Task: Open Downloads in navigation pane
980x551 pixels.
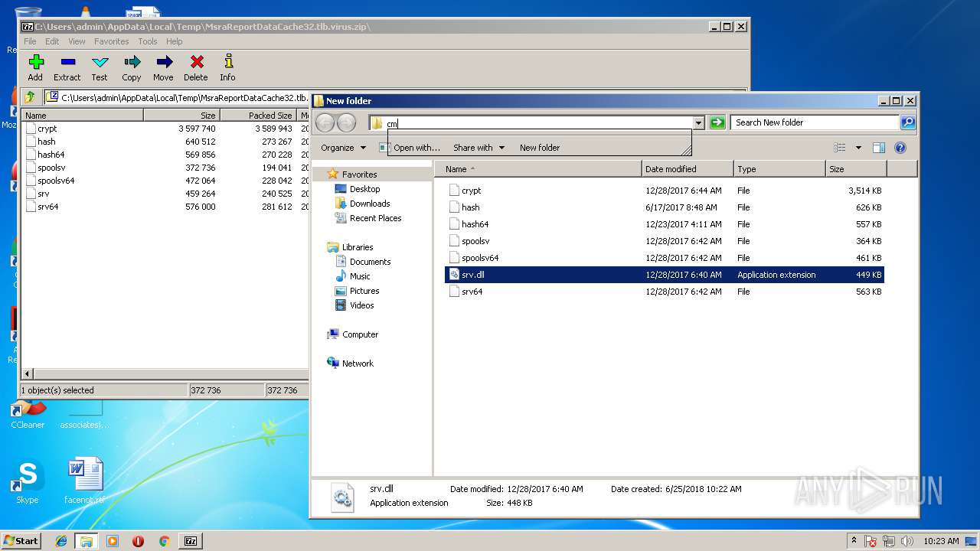Action: pyautogui.click(x=370, y=204)
